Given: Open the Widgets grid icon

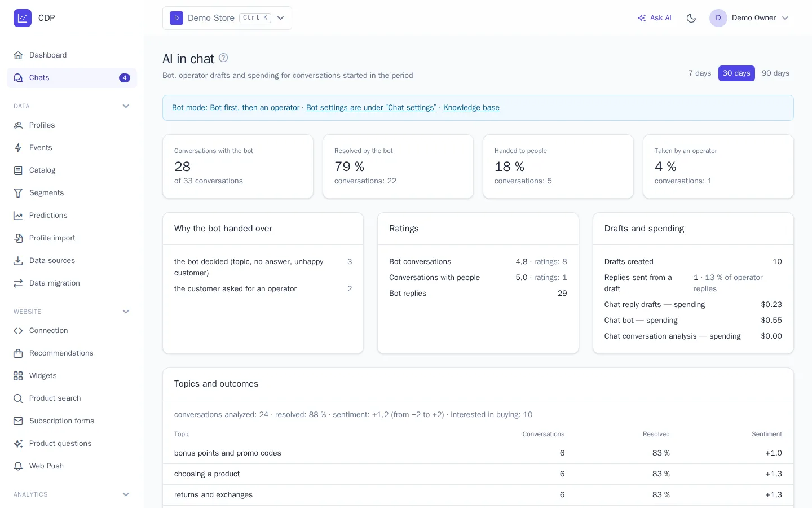Looking at the screenshot, I should [x=18, y=376].
